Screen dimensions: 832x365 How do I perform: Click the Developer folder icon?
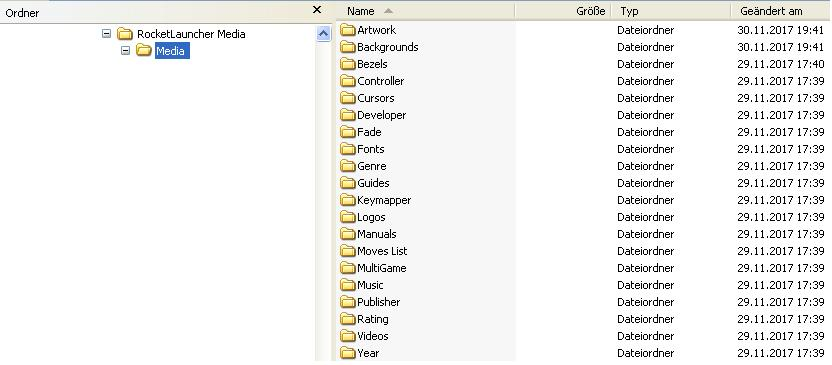(348, 115)
